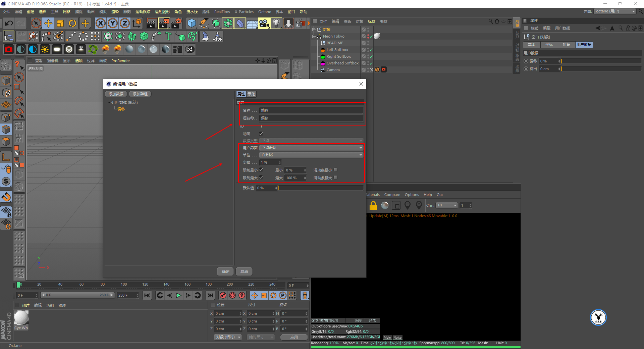The image size is (644, 349).
Task: Select the Rotate tool
Action: (x=72, y=23)
